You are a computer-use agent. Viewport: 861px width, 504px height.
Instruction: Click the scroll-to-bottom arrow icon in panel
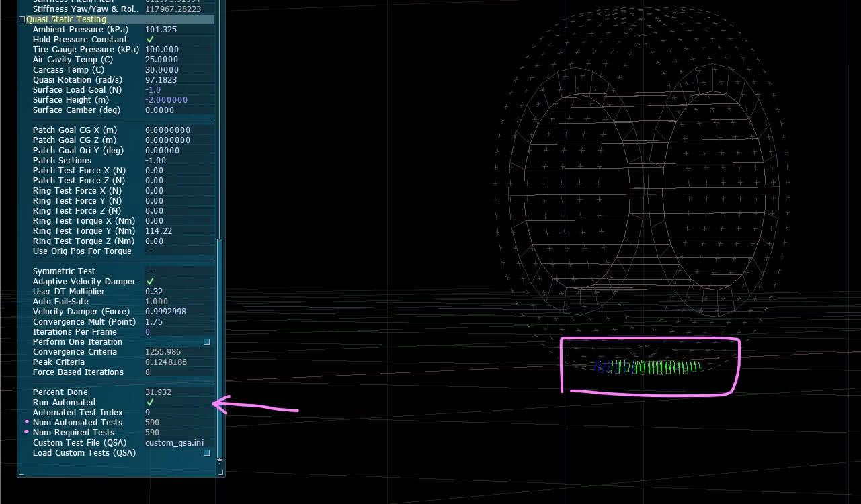[x=219, y=460]
